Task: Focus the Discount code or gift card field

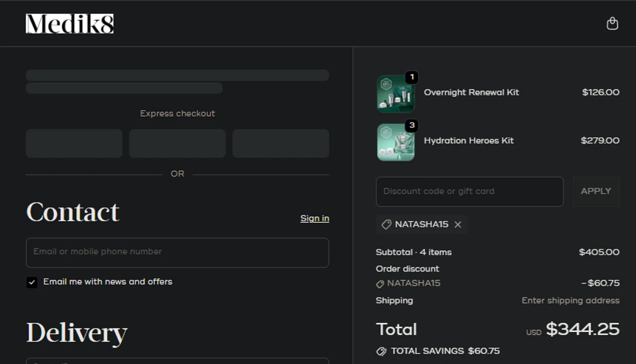Action: coord(470,192)
